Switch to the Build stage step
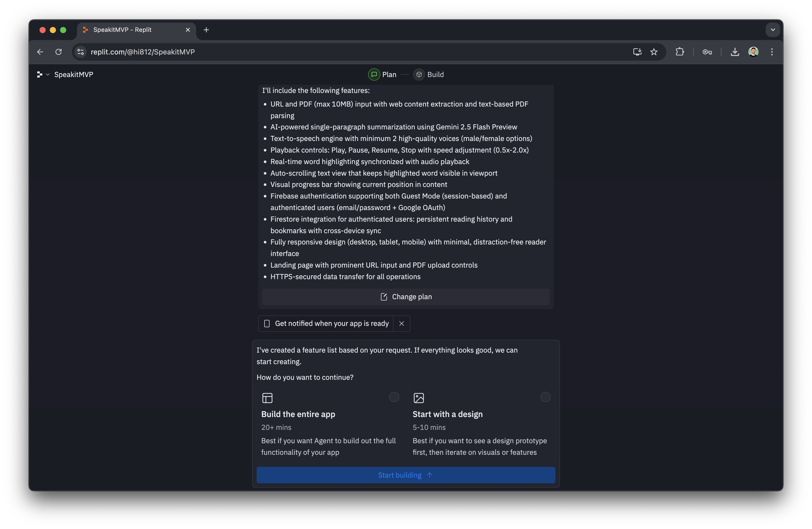812x529 pixels. pyautogui.click(x=429, y=74)
